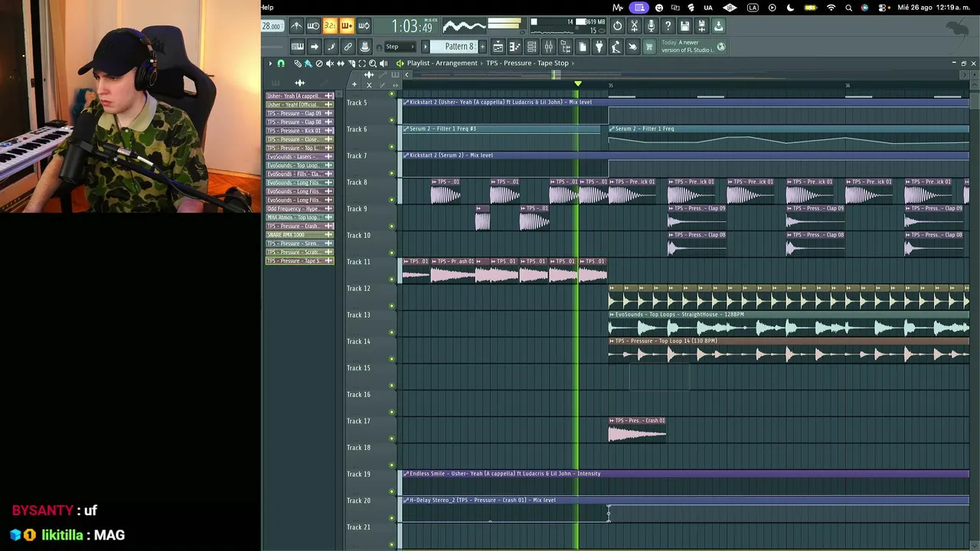Open the TPS - Pressure - Tape Stop breadcrumb
Image resolution: width=980 pixels, height=551 pixels.
528,64
